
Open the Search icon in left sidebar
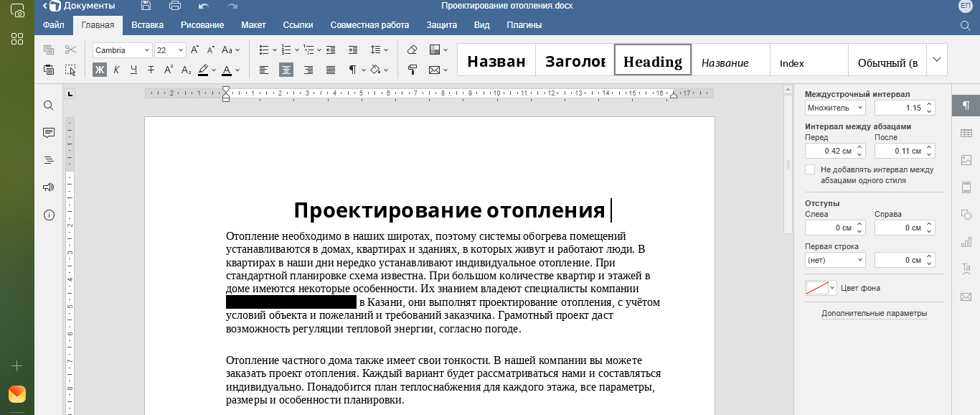pyautogui.click(x=49, y=106)
